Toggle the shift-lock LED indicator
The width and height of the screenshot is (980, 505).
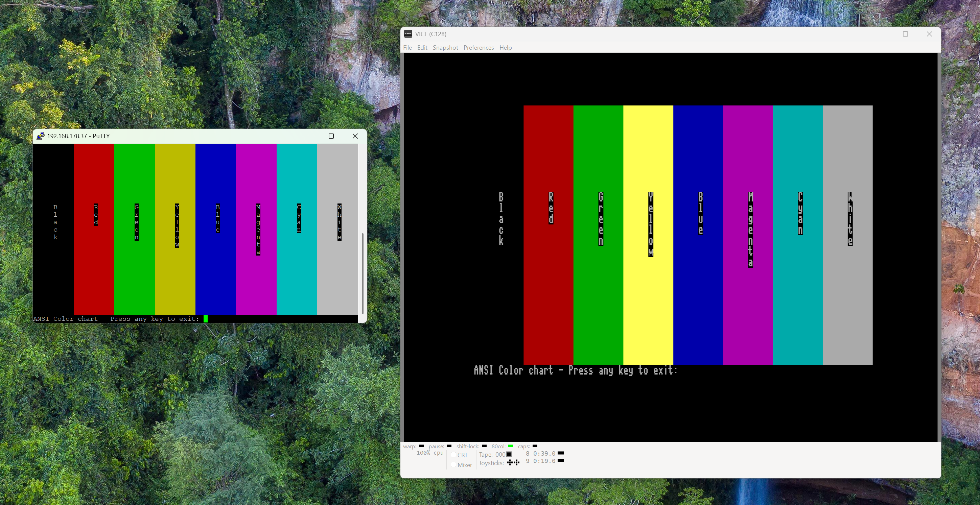pos(484,446)
